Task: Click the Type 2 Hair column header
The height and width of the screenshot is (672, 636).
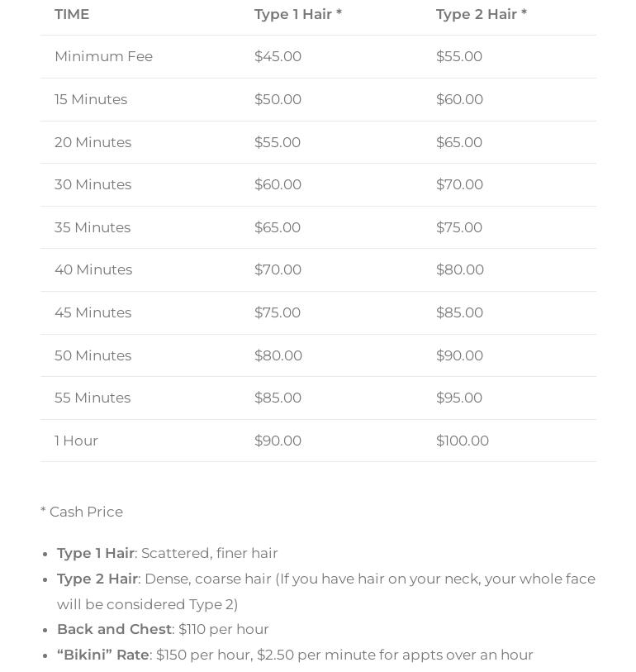Action: click(481, 14)
